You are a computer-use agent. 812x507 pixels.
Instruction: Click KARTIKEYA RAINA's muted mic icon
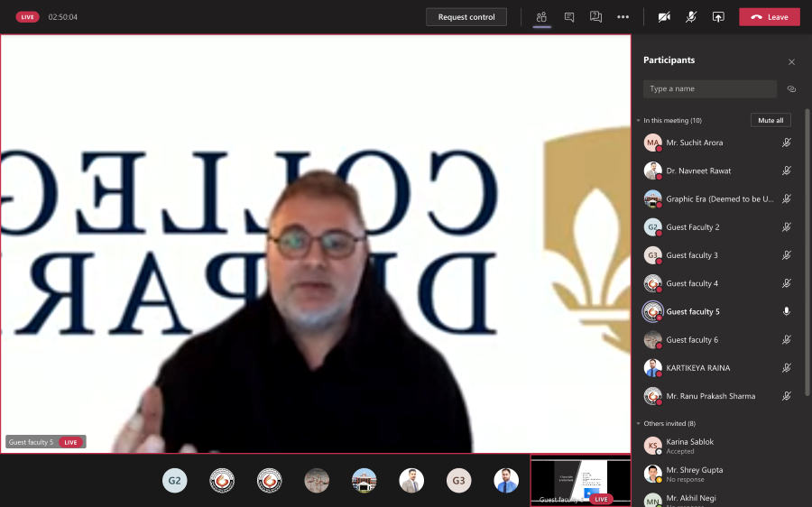786,368
